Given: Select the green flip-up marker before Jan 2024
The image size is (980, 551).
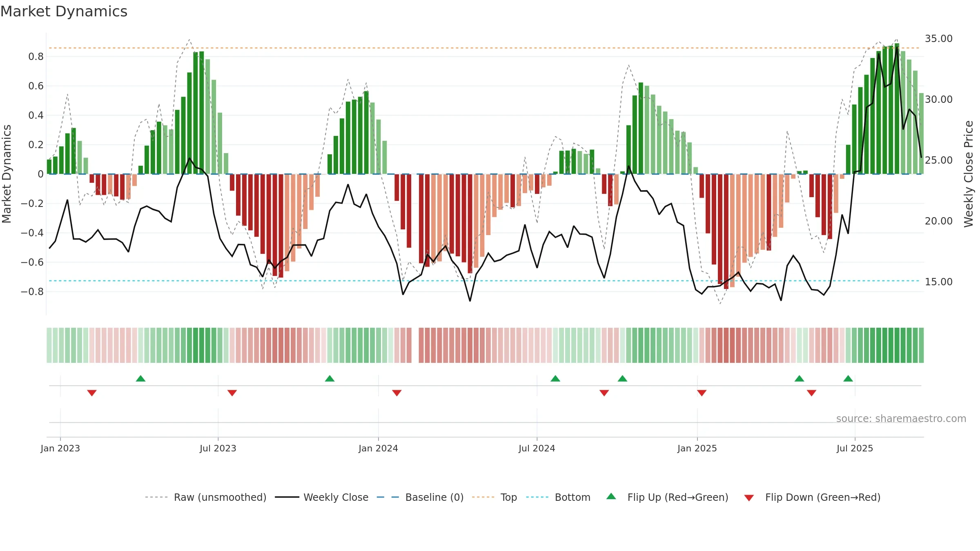Looking at the screenshot, I should (330, 378).
